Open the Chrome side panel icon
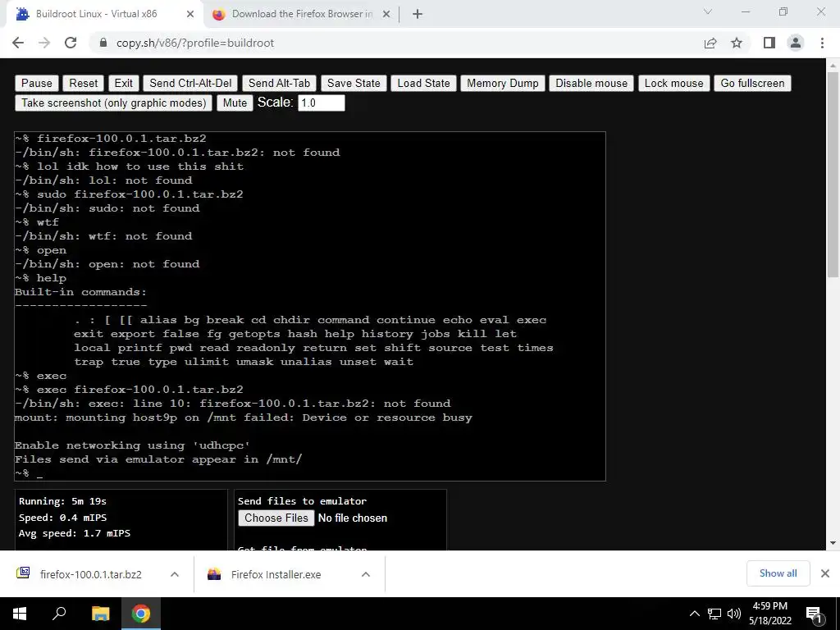The image size is (840, 630). pyautogui.click(x=769, y=43)
